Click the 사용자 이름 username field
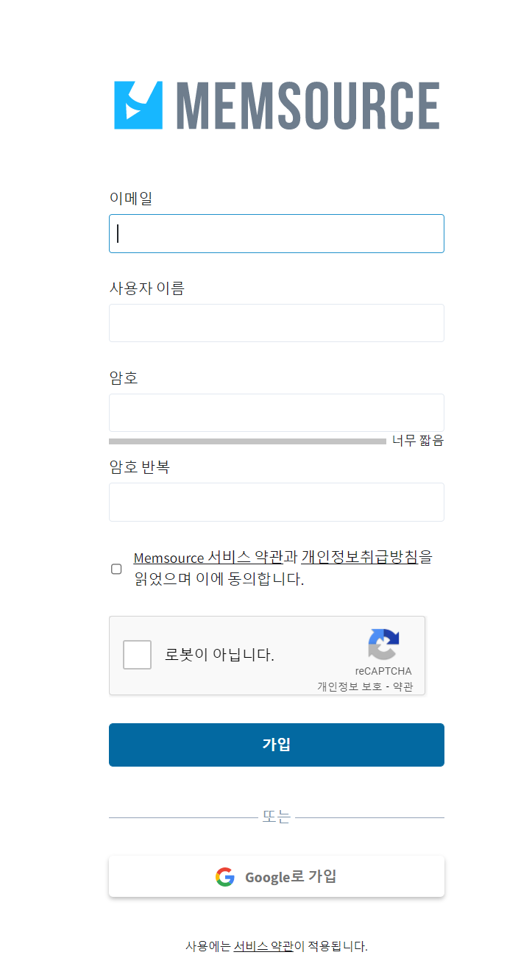The image size is (532, 980). [276, 323]
